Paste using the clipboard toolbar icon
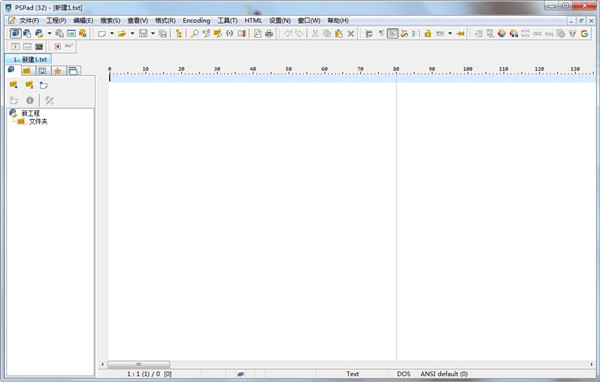Image resolution: width=600 pixels, height=382 pixels. point(339,34)
